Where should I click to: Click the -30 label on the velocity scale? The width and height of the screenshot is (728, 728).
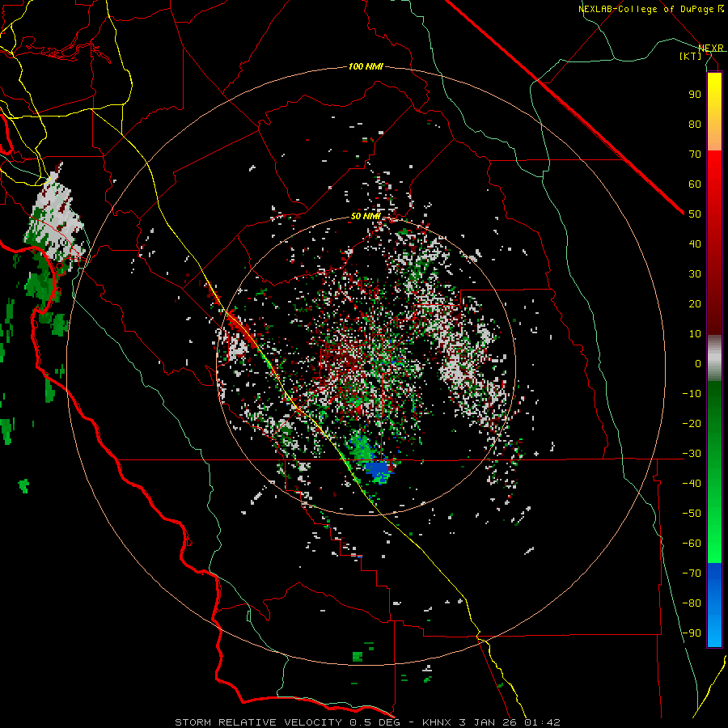[692, 454]
